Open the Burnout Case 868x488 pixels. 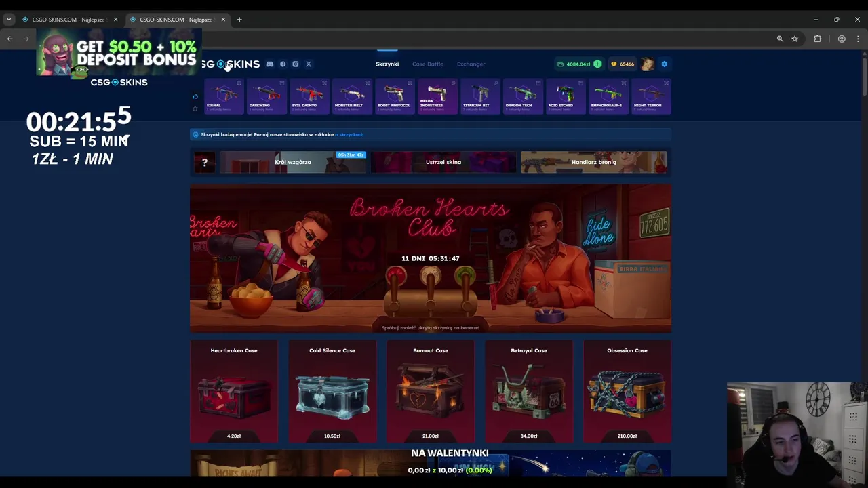pyautogui.click(x=431, y=392)
